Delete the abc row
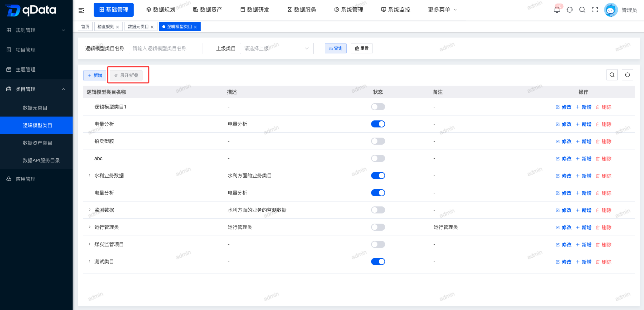This screenshot has width=644, height=310. tap(604, 159)
